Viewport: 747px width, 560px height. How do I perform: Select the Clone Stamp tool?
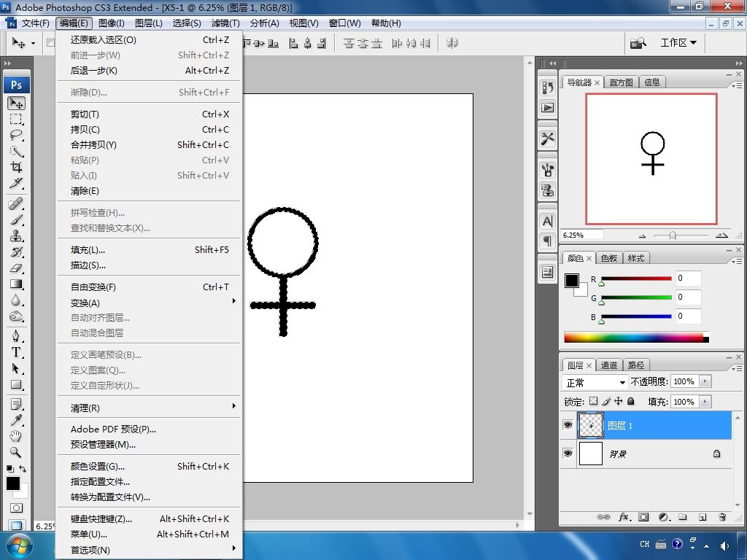[x=16, y=236]
